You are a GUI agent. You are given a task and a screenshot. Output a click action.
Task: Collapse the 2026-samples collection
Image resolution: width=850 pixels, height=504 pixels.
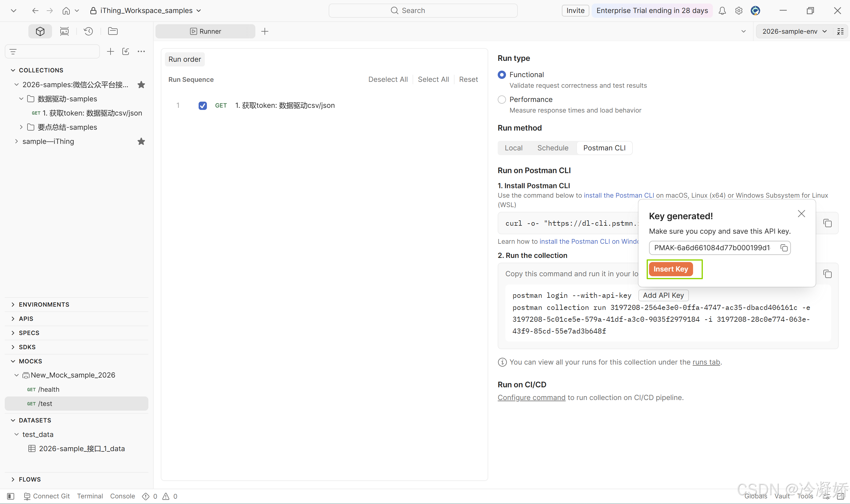coord(16,84)
